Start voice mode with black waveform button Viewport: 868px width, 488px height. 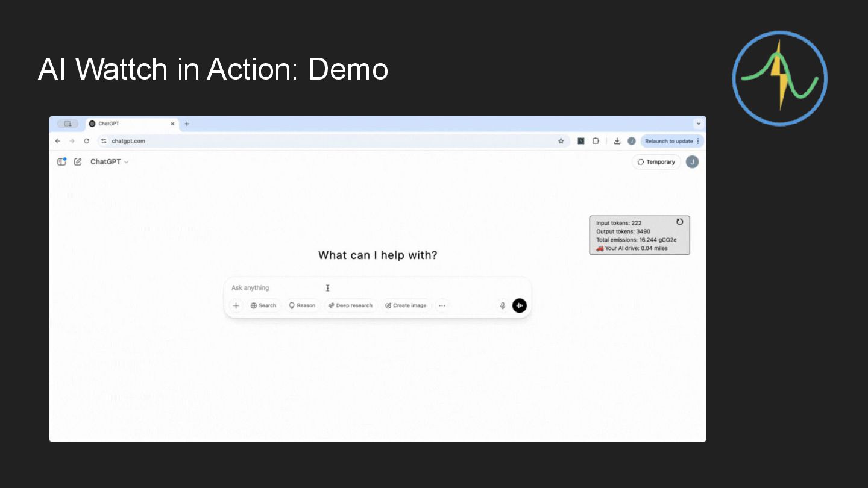click(520, 305)
